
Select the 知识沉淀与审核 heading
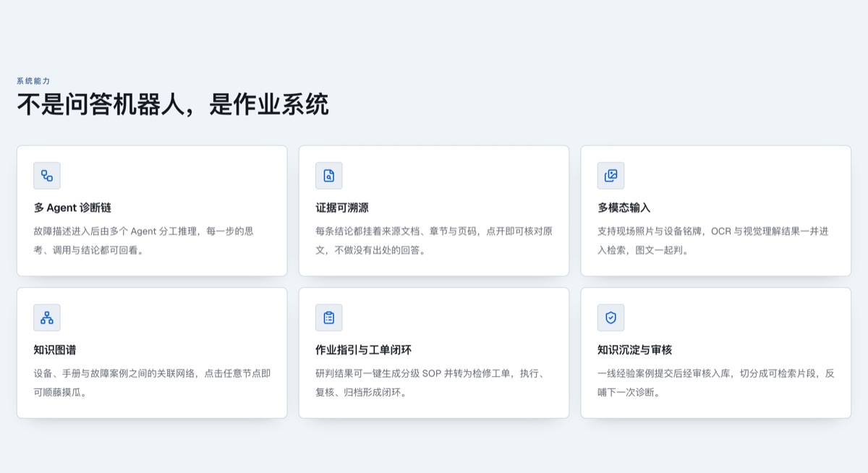pos(635,349)
